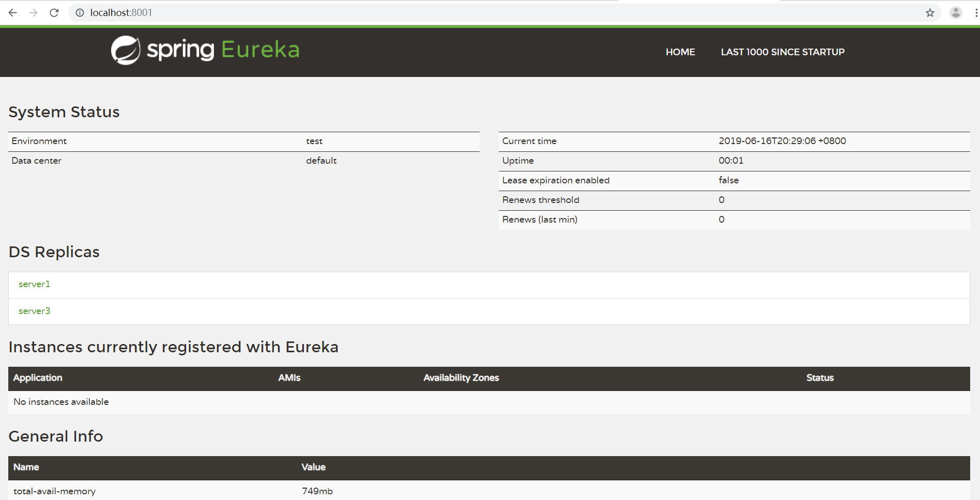Select the environment value 'test'
Image resolution: width=980 pixels, height=500 pixels.
[x=314, y=141]
